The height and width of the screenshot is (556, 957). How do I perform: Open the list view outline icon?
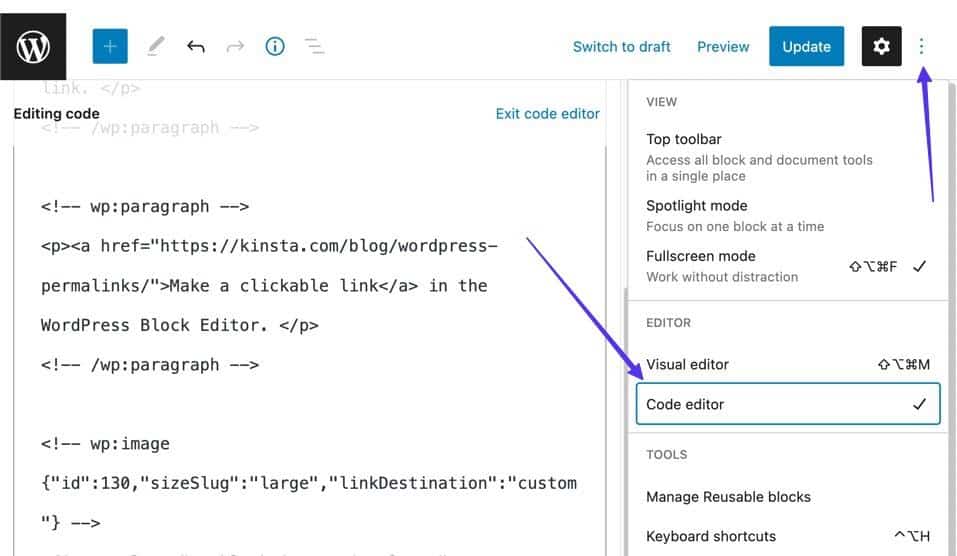point(314,46)
